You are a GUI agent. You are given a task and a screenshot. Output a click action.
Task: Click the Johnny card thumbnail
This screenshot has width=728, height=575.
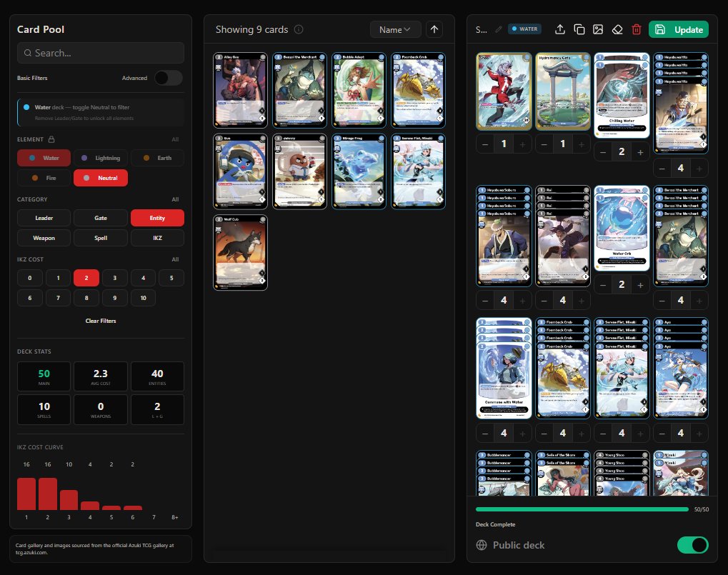(299, 171)
